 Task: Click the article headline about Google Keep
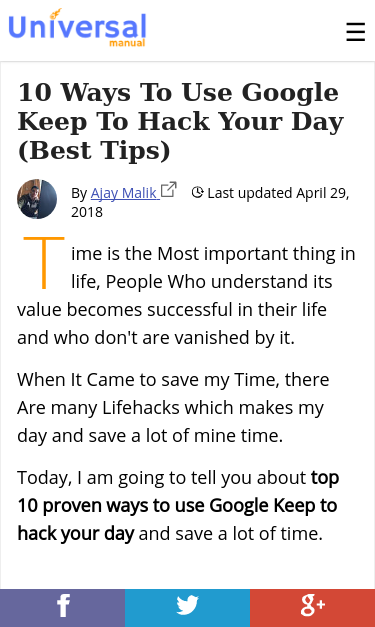pyautogui.click(x=181, y=121)
